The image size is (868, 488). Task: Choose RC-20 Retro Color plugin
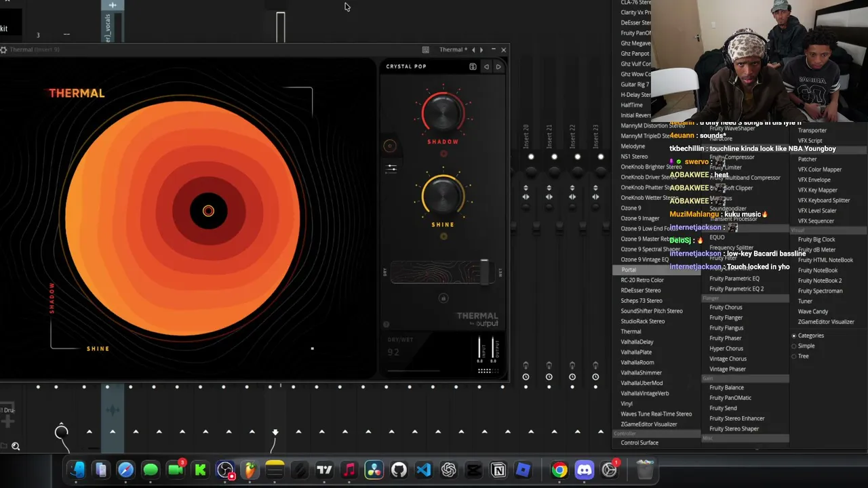pyautogui.click(x=642, y=280)
